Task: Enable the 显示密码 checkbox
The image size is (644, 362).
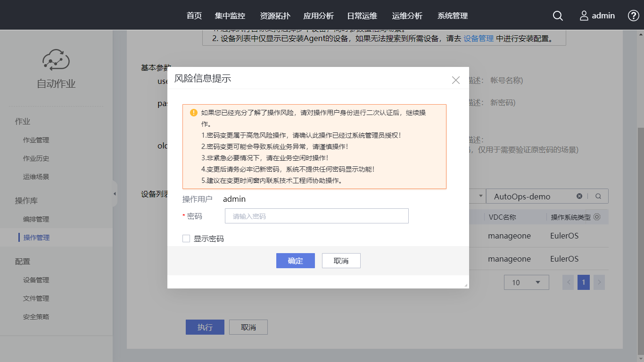Action: 186,239
